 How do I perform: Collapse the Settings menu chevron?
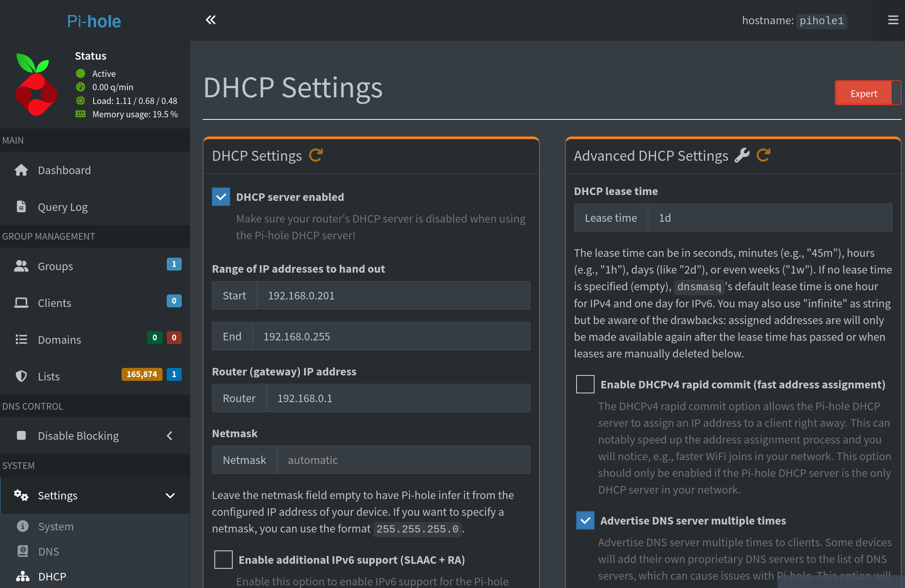point(170,496)
